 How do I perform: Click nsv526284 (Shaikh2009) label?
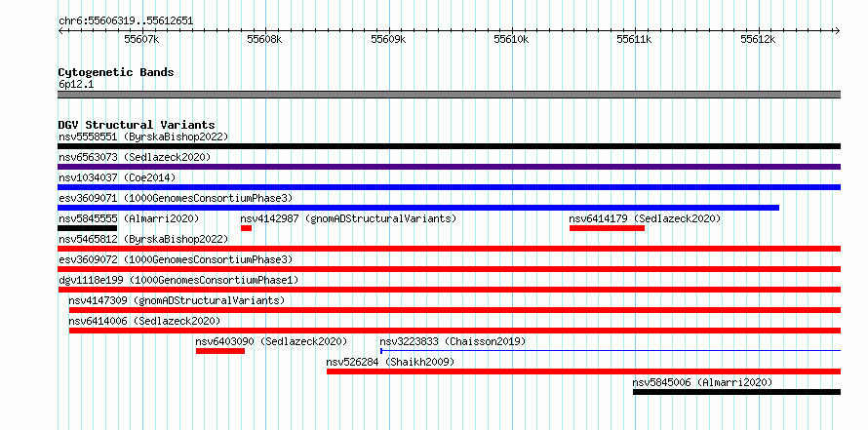[390, 362]
